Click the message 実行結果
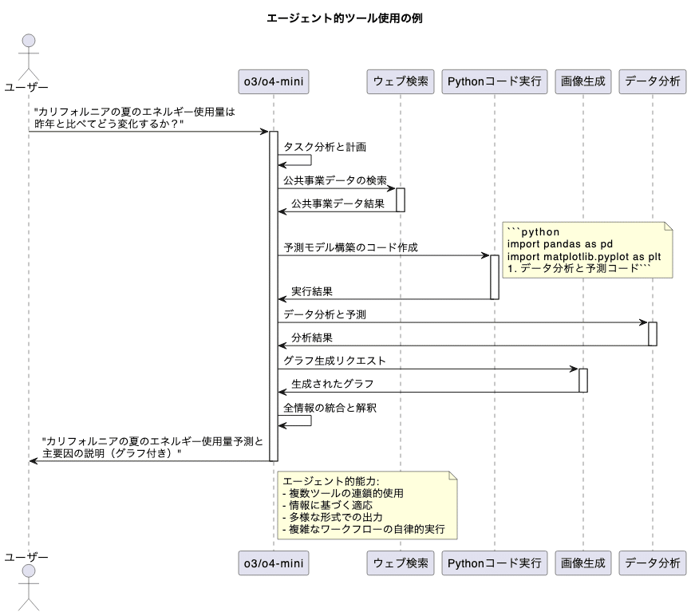The width and height of the screenshot is (691, 616). 311,291
